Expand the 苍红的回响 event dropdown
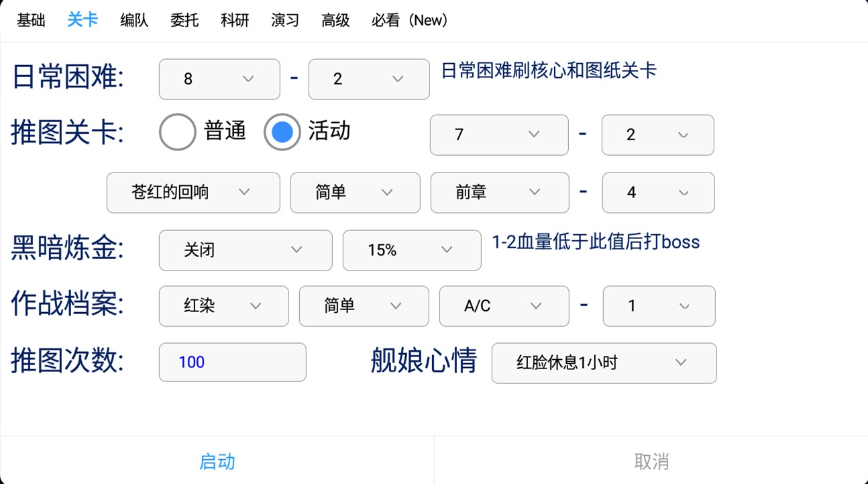This screenshot has height=484, width=868. [x=193, y=193]
